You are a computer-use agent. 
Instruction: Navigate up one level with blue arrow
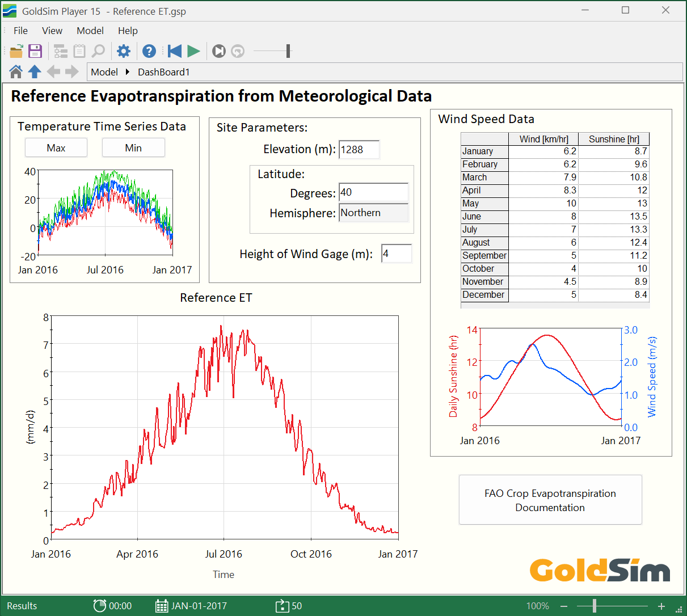(x=35, y=72)
